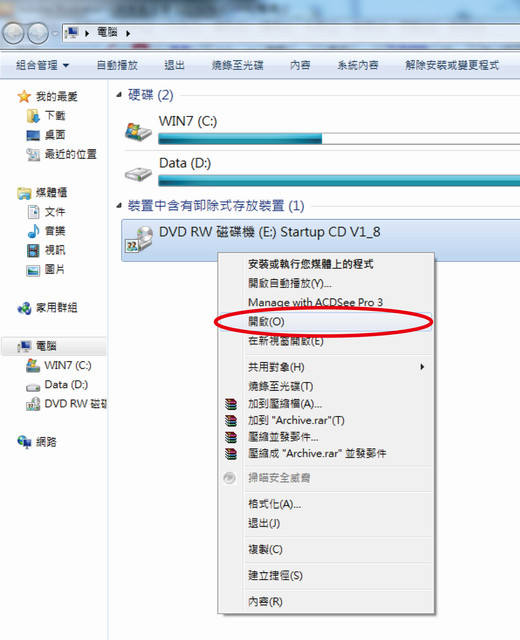Click 燒錄至光碟 in the toolbar
Image resolution: width=520 pixels, height=640 pixels.
[x=238, y=65]
